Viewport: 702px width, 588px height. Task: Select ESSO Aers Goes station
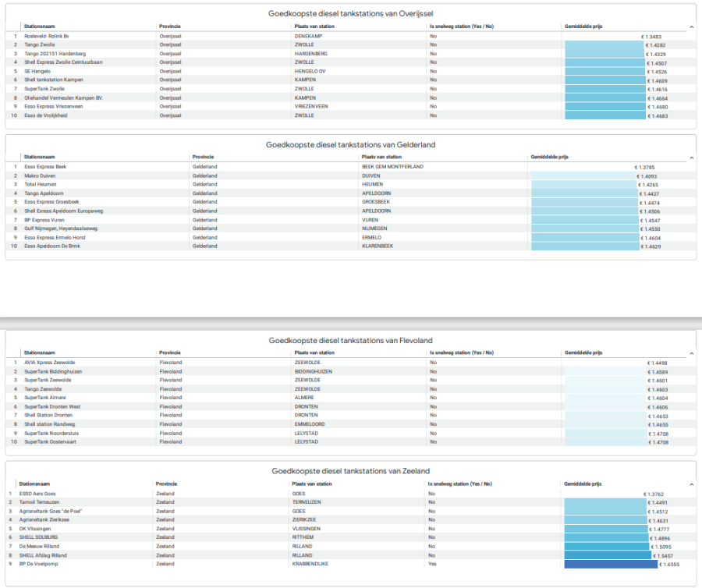(37, 494)
